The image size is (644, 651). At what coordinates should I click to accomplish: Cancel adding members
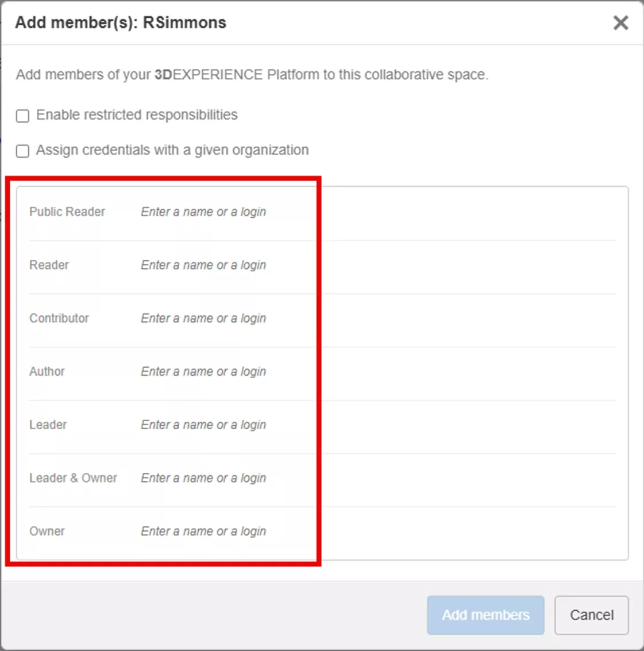coord(591,615)
